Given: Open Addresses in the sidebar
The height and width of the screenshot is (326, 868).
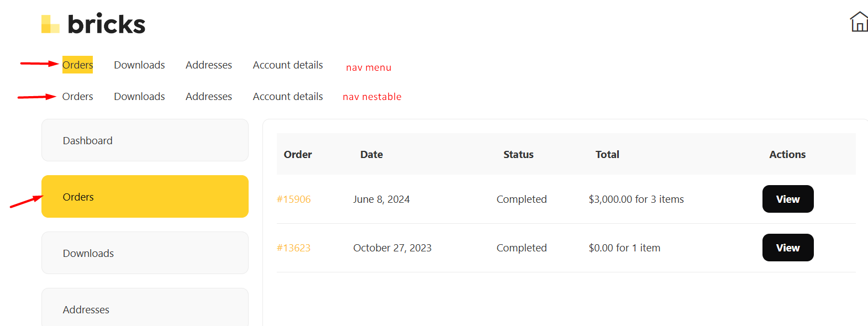Looking at the screenshot, I should 145,307.
